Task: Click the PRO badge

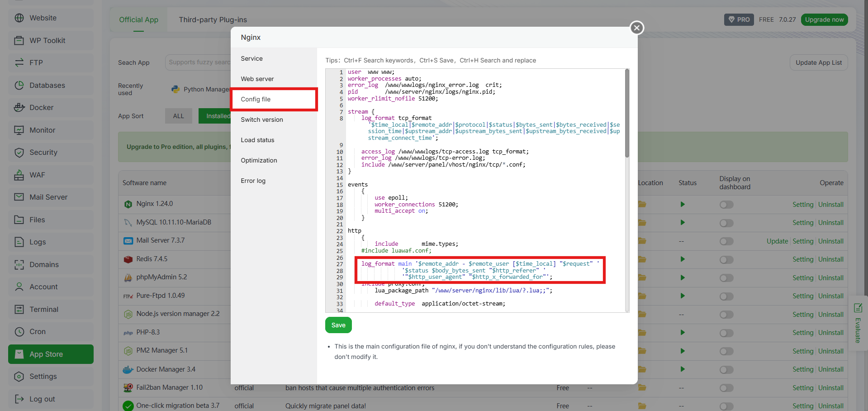Action: point(739,19)
